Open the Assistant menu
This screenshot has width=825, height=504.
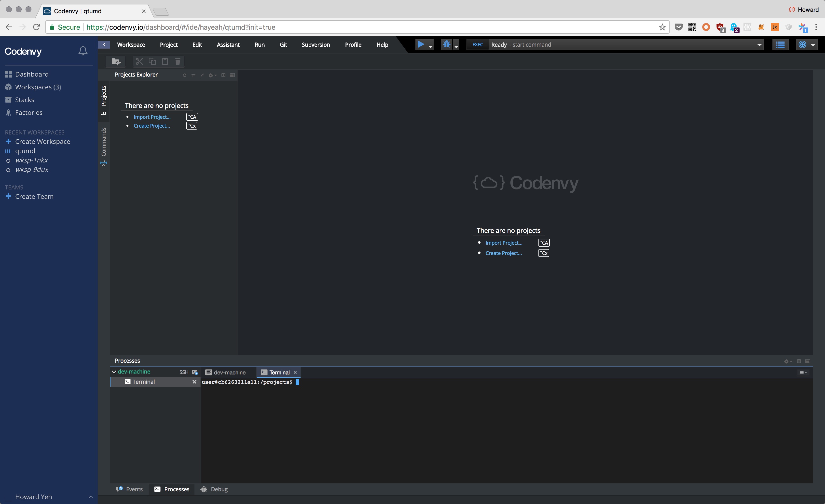[x=228, y=45]
